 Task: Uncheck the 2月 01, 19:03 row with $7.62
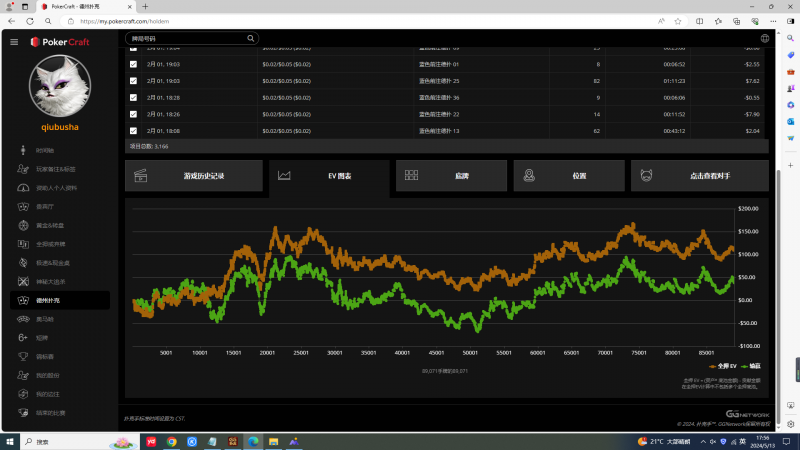pyautogui.click(x=134, y=80)
